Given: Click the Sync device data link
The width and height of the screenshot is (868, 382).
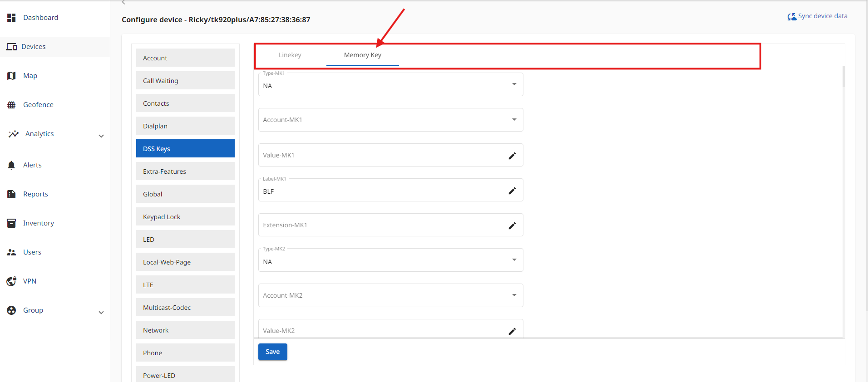Looking at the screenshot, I should (x=817, y=16).
